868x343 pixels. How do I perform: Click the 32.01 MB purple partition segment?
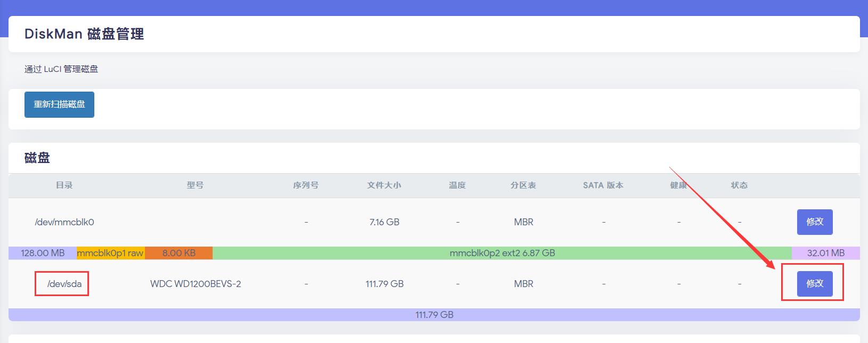(x=825, y=253)
